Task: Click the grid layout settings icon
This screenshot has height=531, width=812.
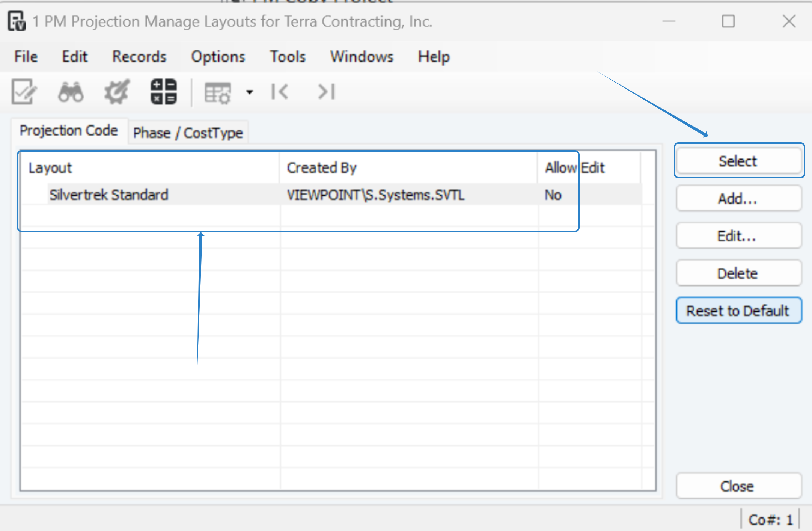Action: 217,92
